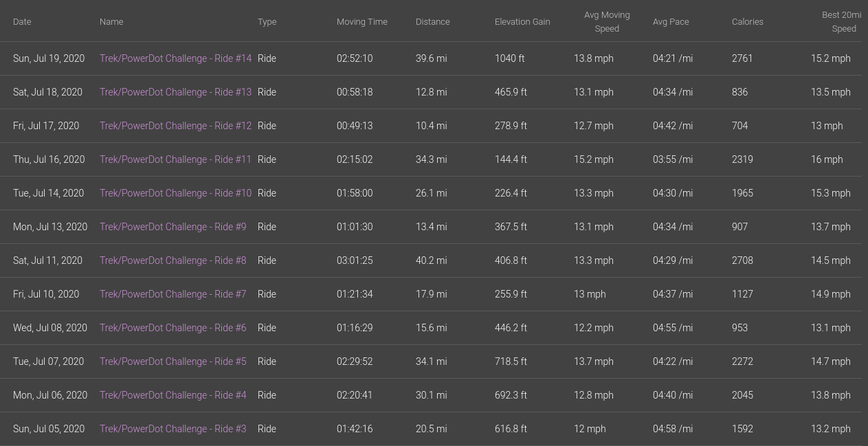Click avg moving speed 12.2 mph
The height and width of the screenshot is (446, 868).
tap(594, 328)
